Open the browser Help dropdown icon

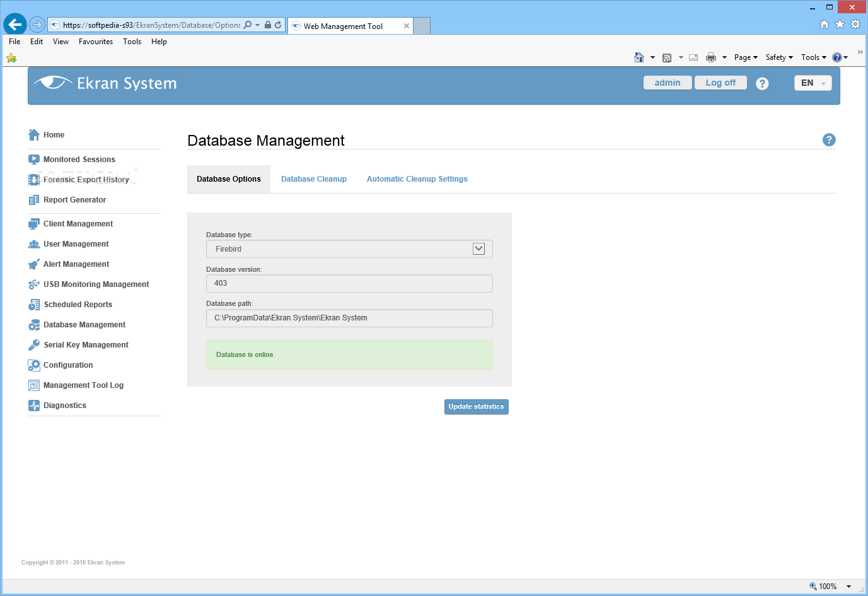pyautogui.click(x=840, y=57)
